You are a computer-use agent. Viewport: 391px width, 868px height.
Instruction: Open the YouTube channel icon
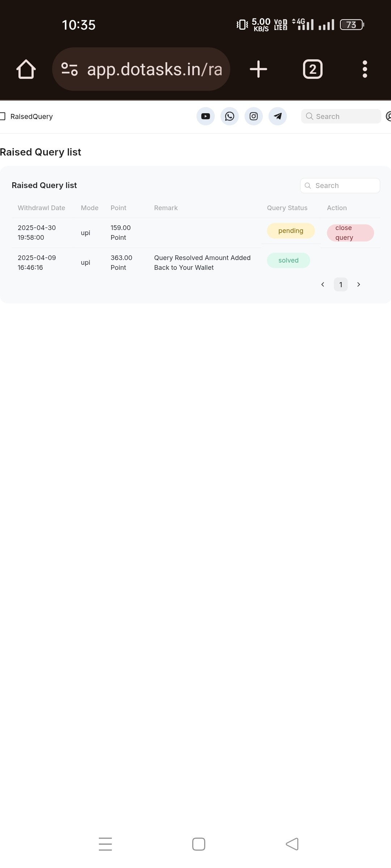click(x=206, y=116)
